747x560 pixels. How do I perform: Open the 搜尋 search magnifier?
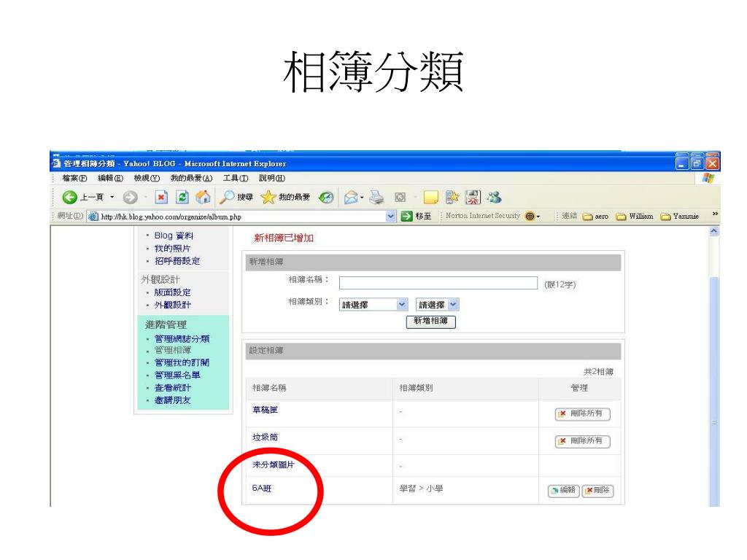click(x=236, y=197)
